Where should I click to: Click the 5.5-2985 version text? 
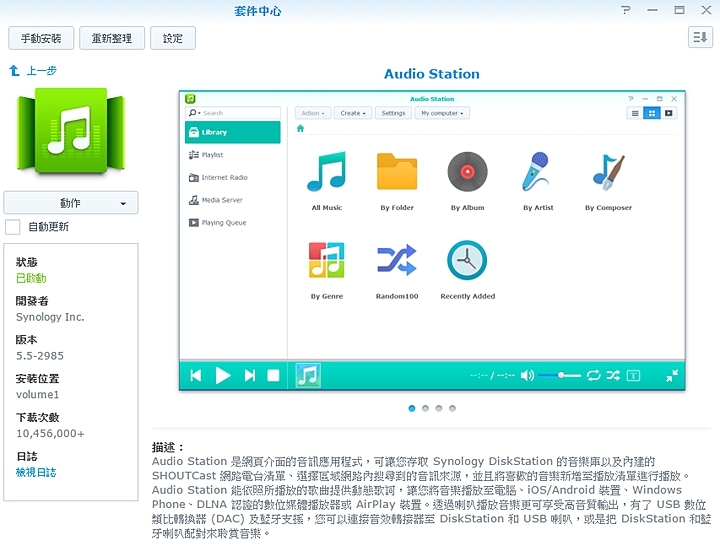pos(40,356)
